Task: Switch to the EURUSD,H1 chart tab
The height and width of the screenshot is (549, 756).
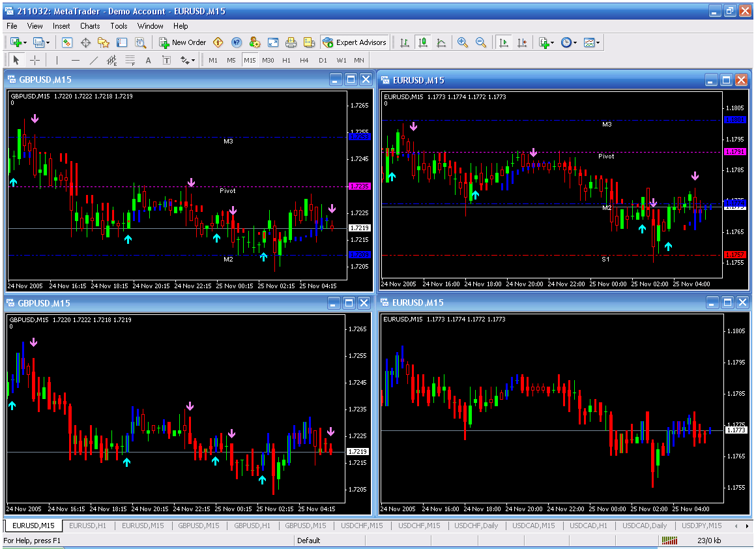Action: pyautogui.click(x=87, y=526)
